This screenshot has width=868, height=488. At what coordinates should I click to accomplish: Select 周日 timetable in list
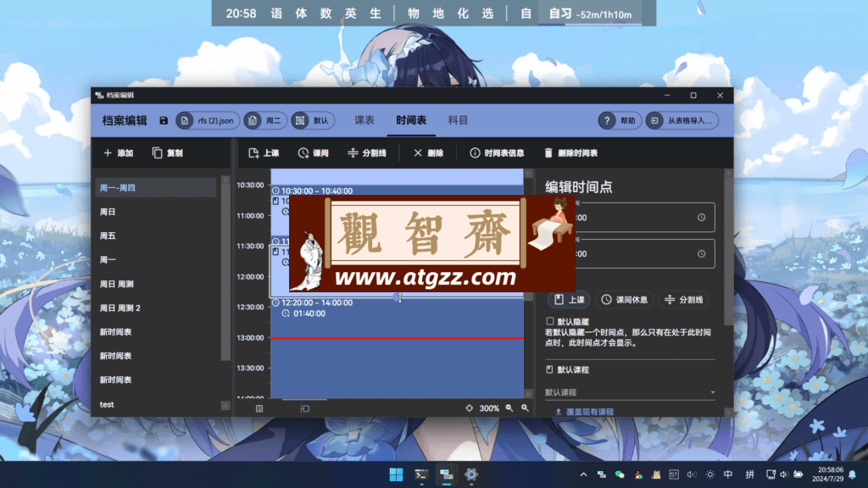pos(156,212)
